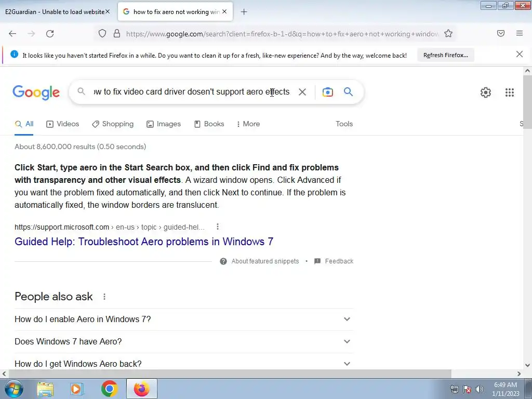The width and height of the screenshot is (532, 399).
Task: Open Google quick settings gear
Action: [486, 92]
